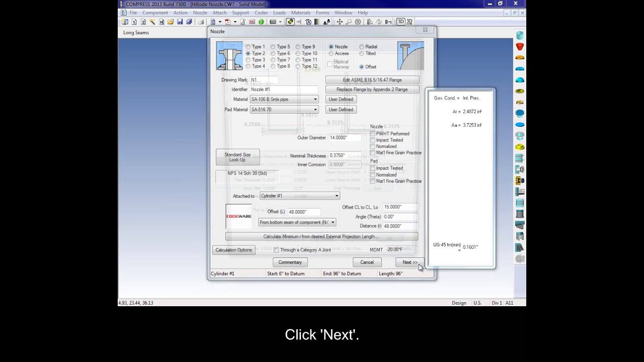Click Calculation Options button
Screen dimensions: 644x362
pos(233,250)
